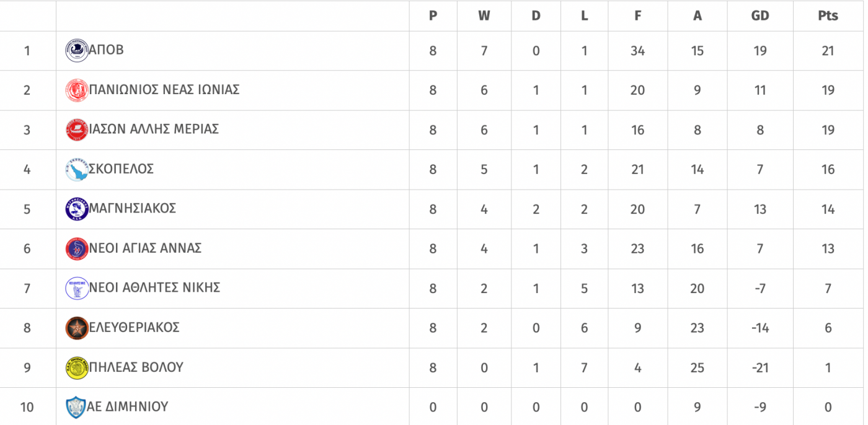
Task: Click the ΝΕΟΙ ΑΘΛΗΤΕΣ ΝΙΚΗΣ logo
Action: 77,288
